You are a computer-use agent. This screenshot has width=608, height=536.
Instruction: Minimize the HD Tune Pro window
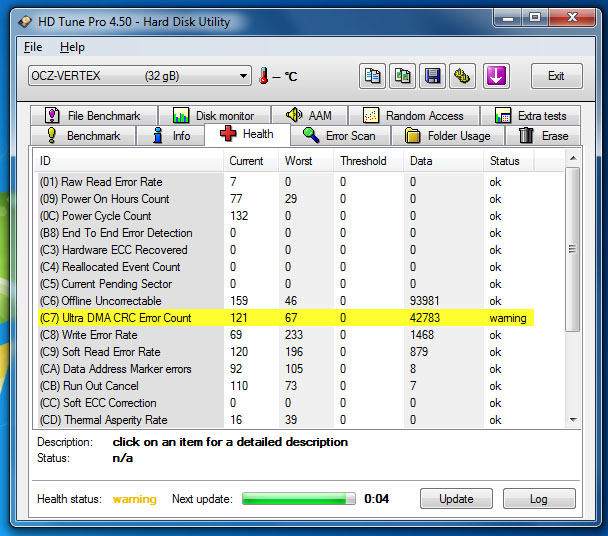pos(508,17)
